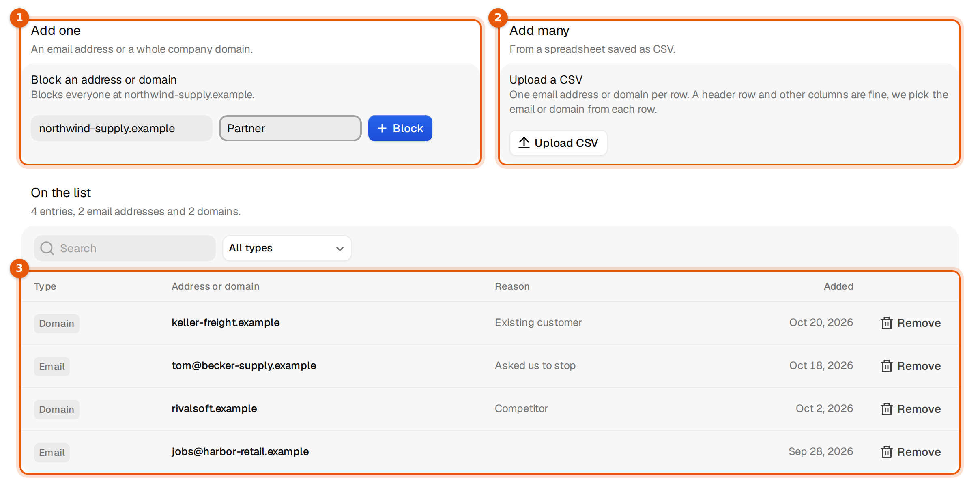
Task: Click the Email badge in jobs@harbor-retail row
Action: click(52, 453)
